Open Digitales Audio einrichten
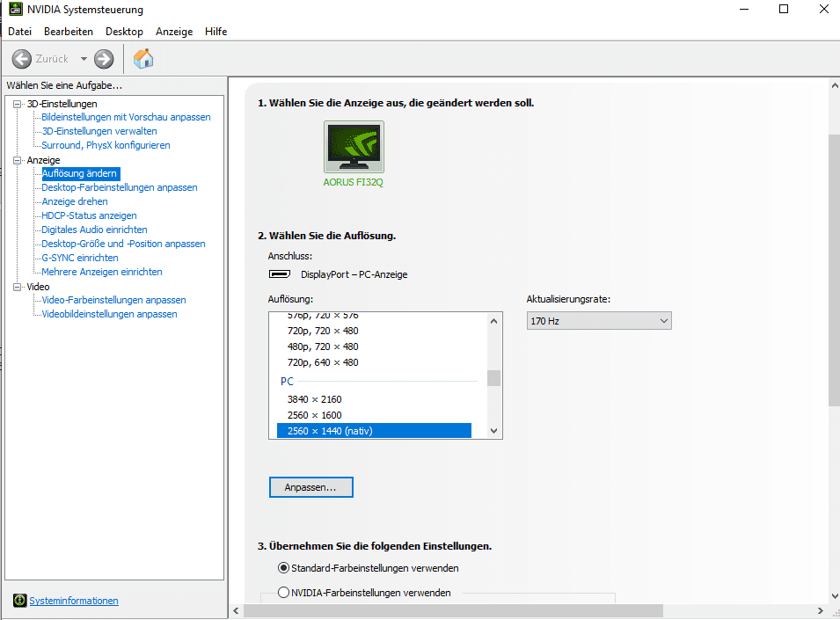 [x=94, y=230]
